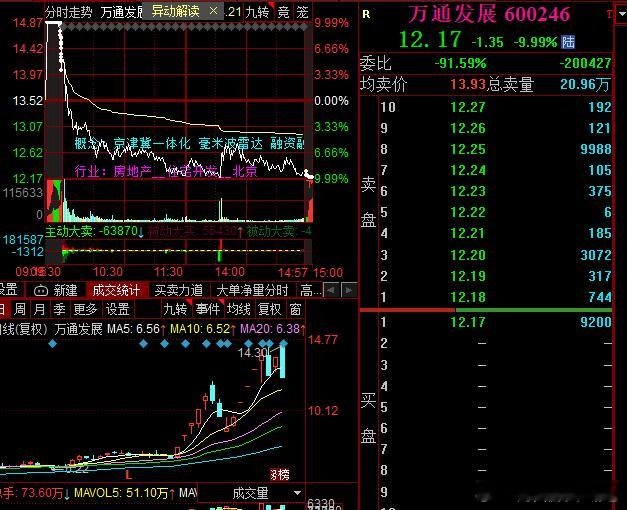Switch to the 买卖力道 tab
This screenshot has height=510, width=627.
coord(178,290)
